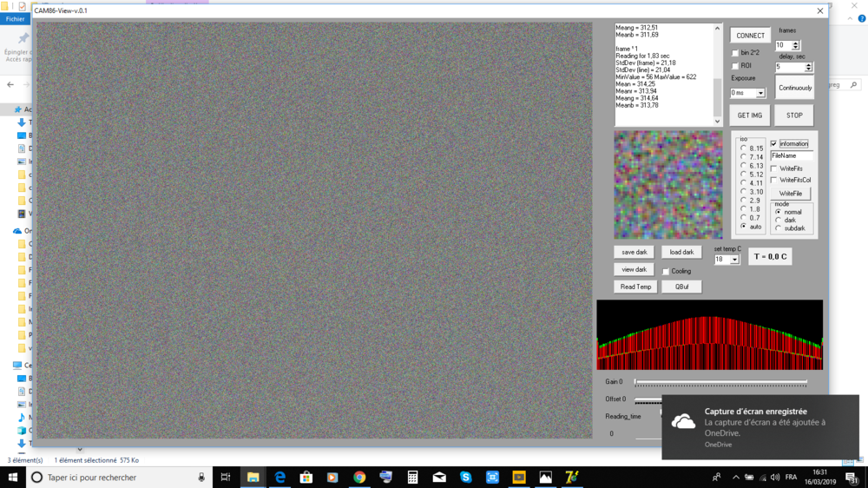Select the 4..11 iso radio button
The width and height of the screenshot is (868, 488).
(744, 182)
